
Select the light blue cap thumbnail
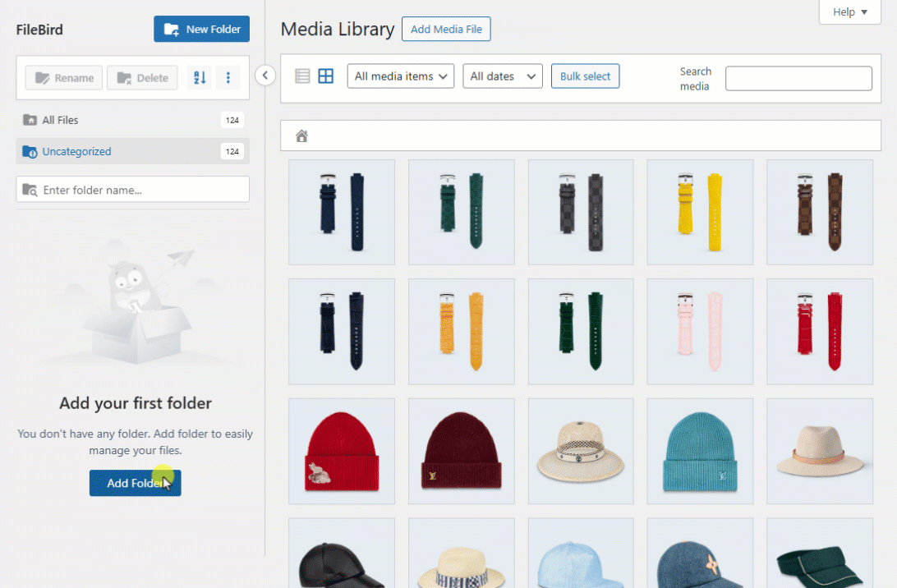(x=581, y=554)
